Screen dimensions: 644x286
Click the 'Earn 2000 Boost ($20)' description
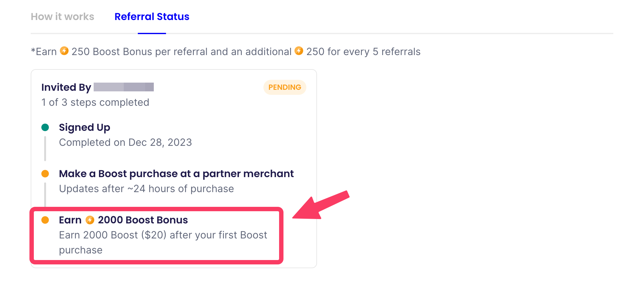coord(163,235)
